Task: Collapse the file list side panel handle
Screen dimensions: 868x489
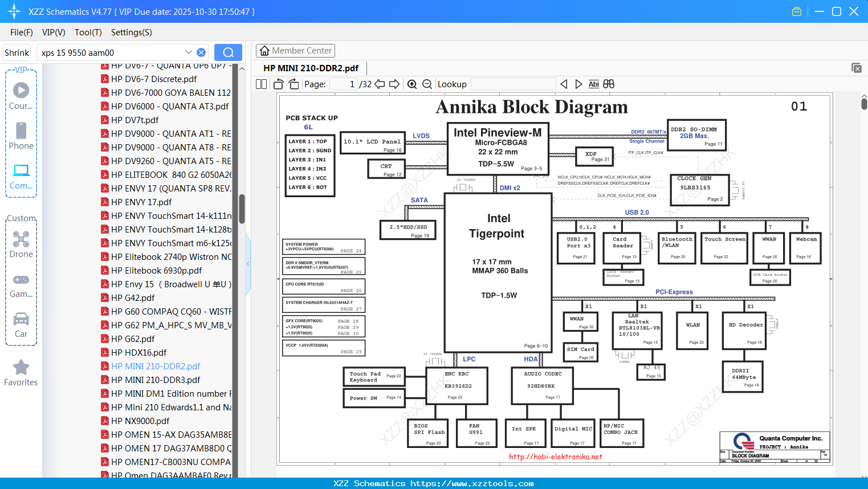Action: click(248, 264)
